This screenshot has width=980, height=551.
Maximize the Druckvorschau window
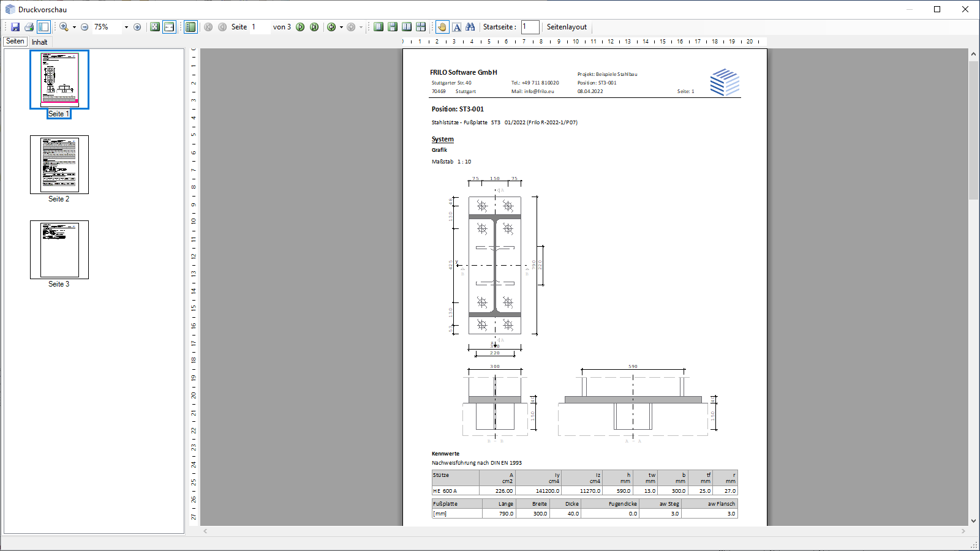click(937, 9)
